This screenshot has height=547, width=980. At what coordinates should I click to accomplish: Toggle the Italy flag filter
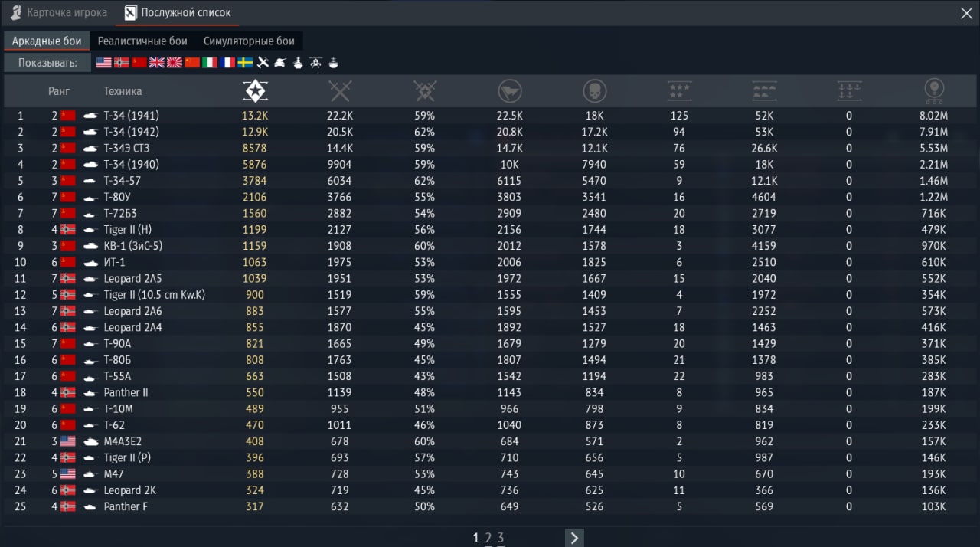[210, 63]
